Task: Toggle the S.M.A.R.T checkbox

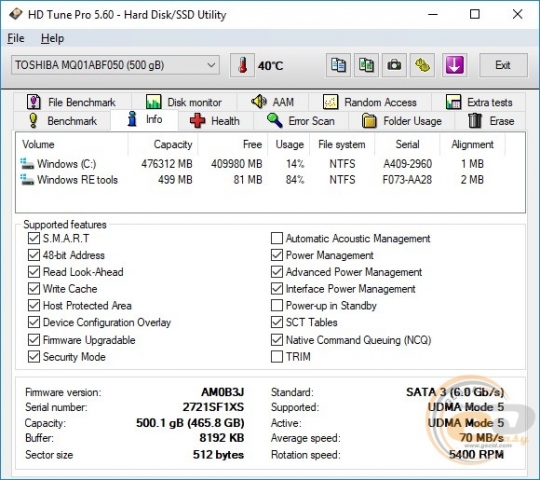Action: tap(33, 238)
